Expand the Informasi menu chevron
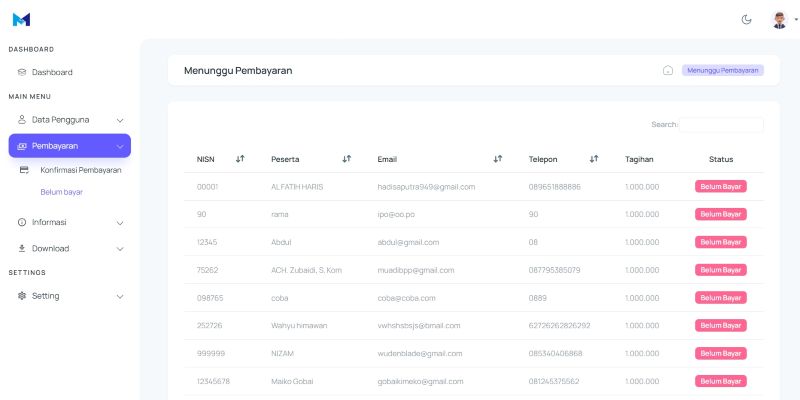This screenshot has height=400, width=800. pos(120,222)
